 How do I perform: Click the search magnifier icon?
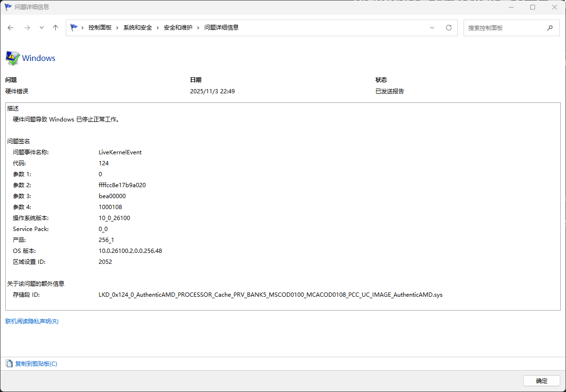(550, 28)
